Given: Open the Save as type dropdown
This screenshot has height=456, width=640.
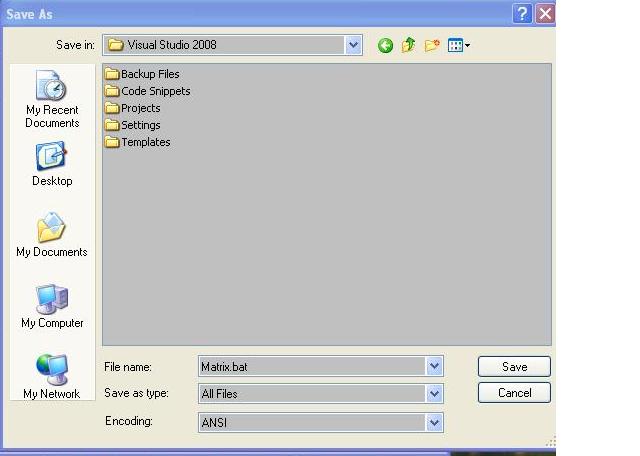Looking at the screenshot, I should [434, 394].
